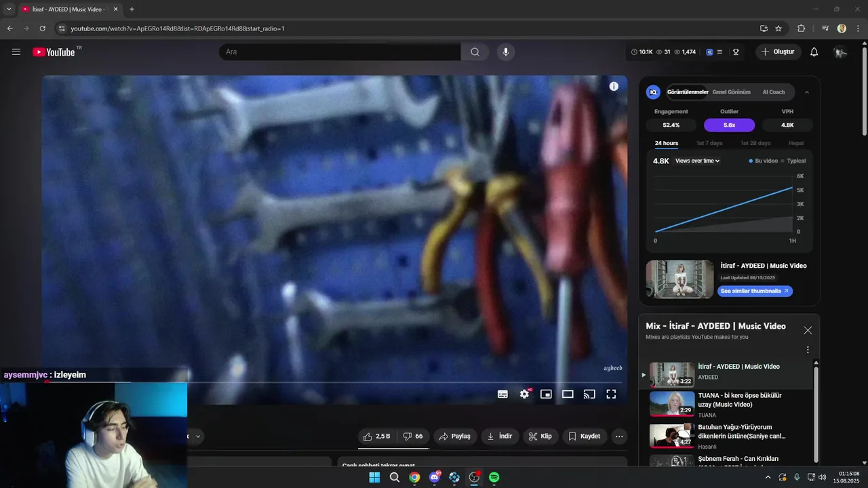Viewport: 868px width, 488px height.
Task: Focus the Ara search field
Action: pyautogui.click(x=340, y=52)
